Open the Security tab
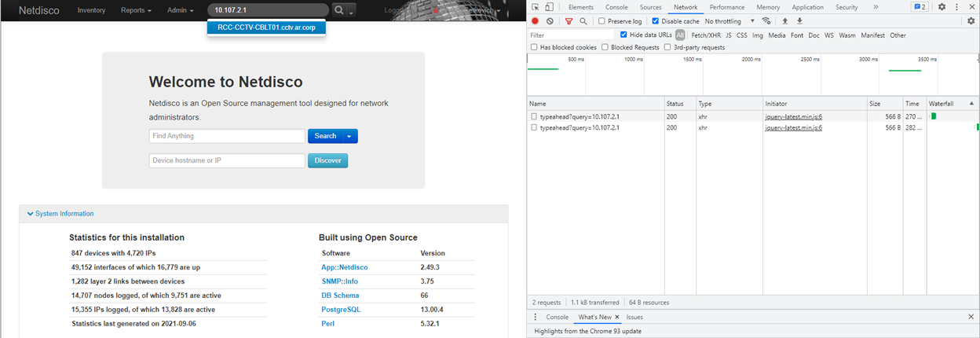Viewport: 980px width, 338px height. [847, 7]
